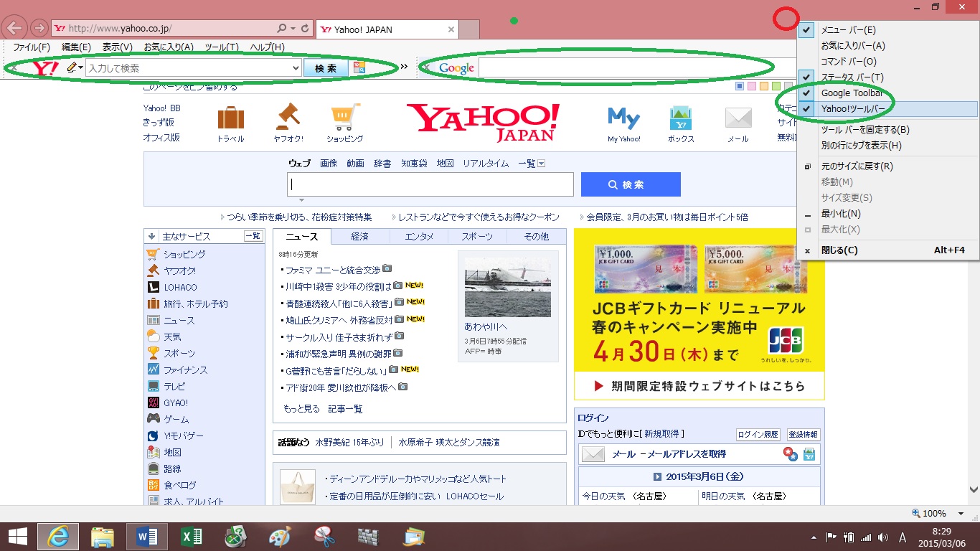The image size is (980, 551).
Task: Toggle メニュー バー(E) in context menu
Action: click(887, 30)
